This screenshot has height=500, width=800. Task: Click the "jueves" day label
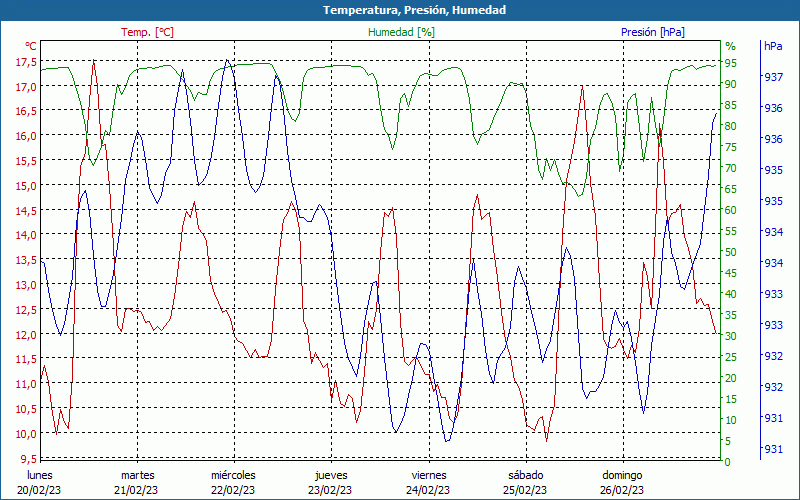tap(332, 476)
